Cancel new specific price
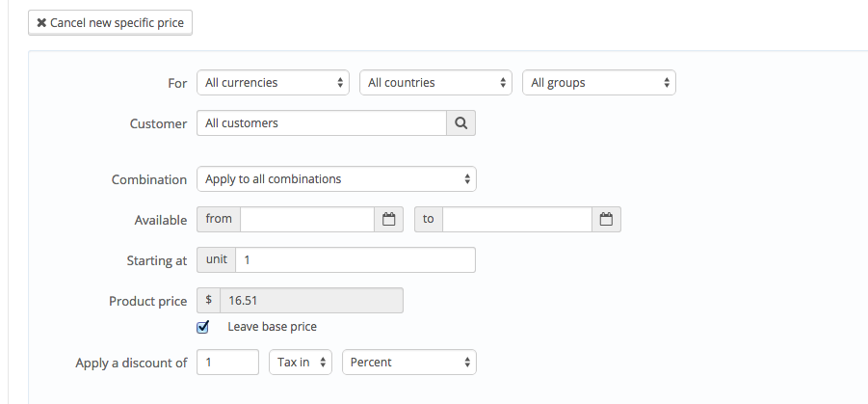 coord(111,22)
